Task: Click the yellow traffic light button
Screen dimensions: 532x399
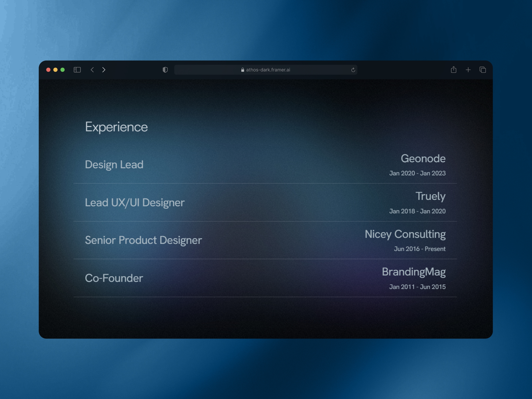Action: pos(55,70)
